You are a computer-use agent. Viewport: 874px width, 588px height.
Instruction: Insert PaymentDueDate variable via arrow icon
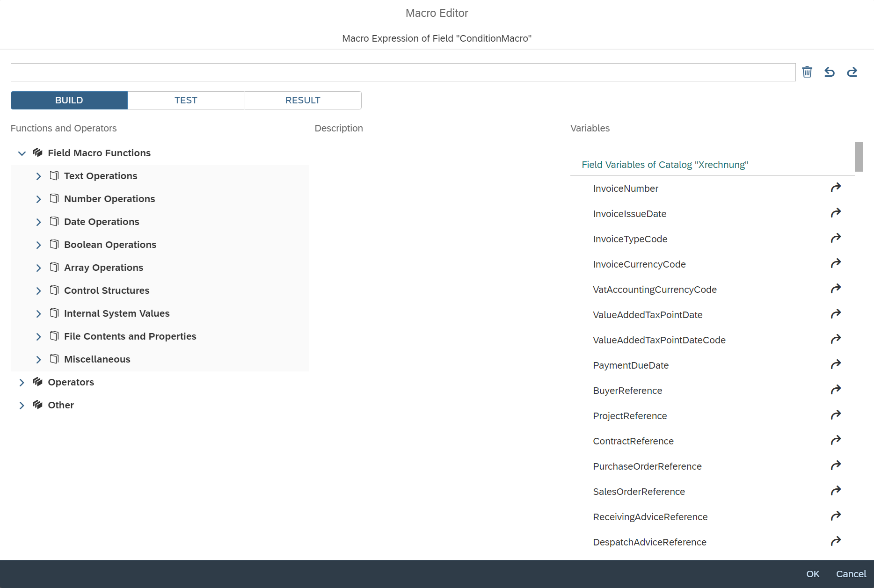pos(836,365)
